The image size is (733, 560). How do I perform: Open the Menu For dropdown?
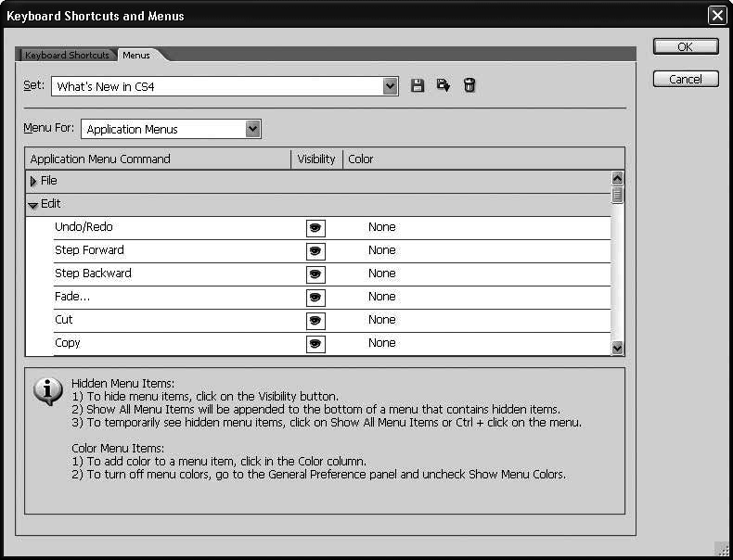[x=171, y=129]
